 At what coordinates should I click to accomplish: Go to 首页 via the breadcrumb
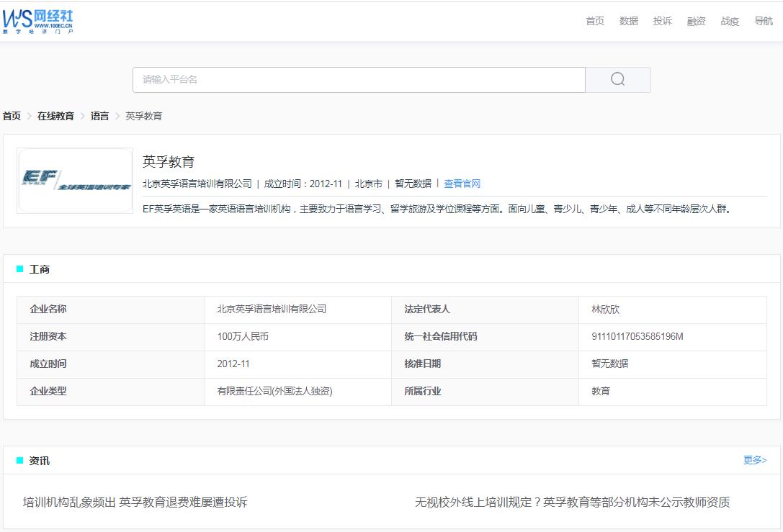click(x=11, y=115)
